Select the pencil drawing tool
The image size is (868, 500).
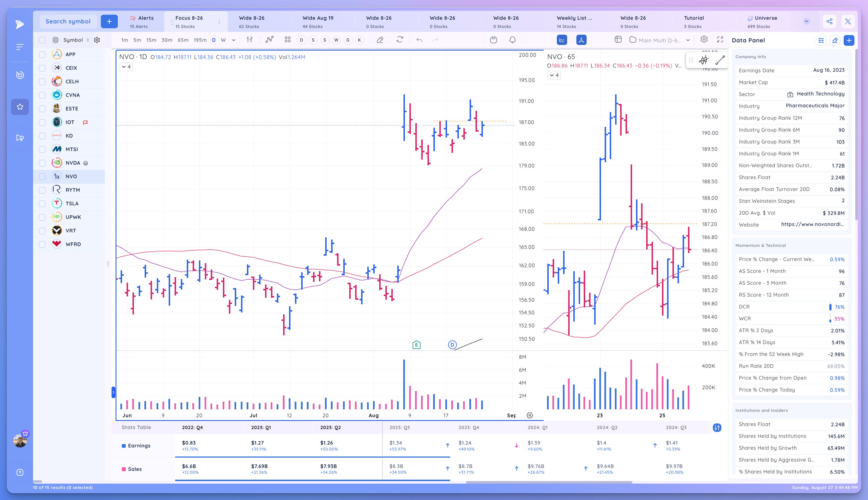pos(380,40)
